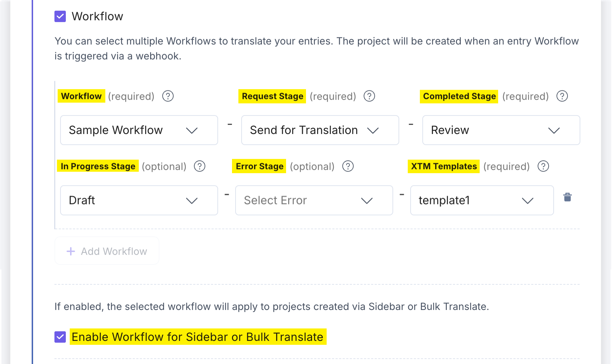Uncheck the Workflow checkbox
Screen dimensions: 612x364
[60, 16]
